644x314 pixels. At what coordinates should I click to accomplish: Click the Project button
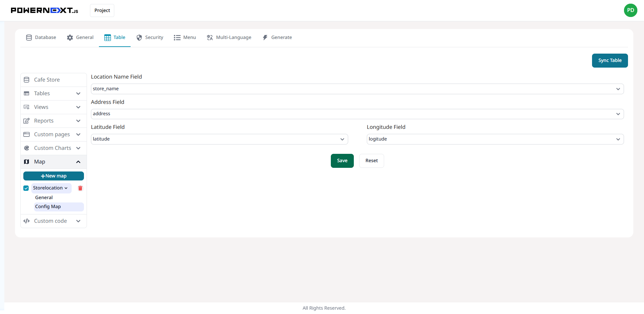point(102,10)
